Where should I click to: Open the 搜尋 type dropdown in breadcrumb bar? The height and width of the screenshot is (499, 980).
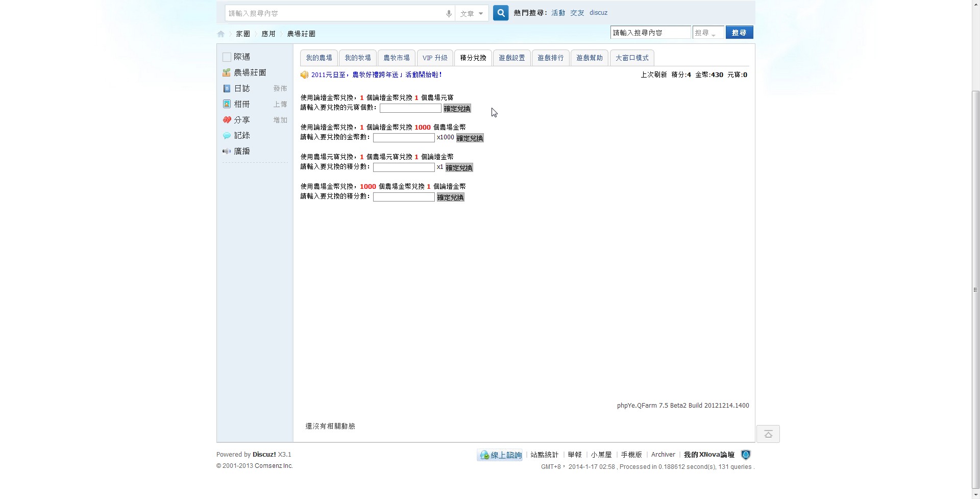click(x=707, y=33)
